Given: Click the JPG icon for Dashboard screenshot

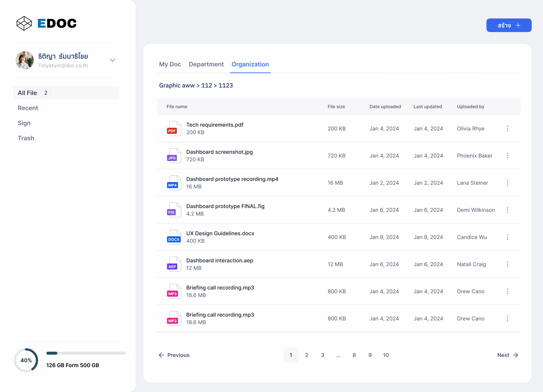Looking at the screenshot, I should (174, 156).
